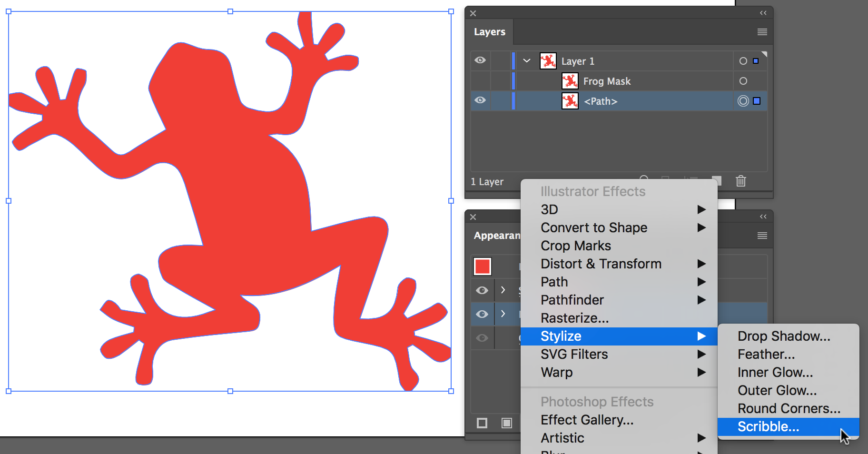Open the Appearance panel options menu

coord(762,236)
